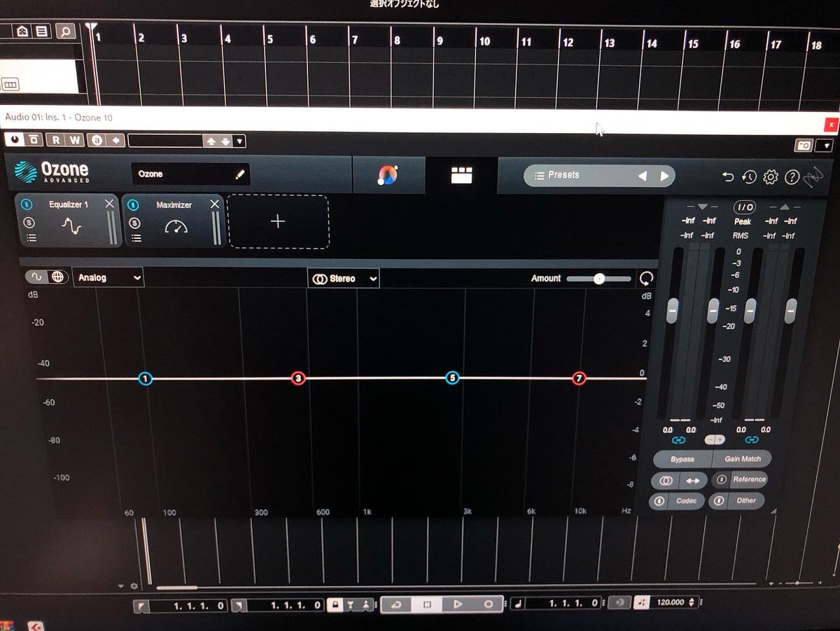Image resolution: width=840 pixels, height=631 pixels.
Task: Open the Stereo channel mode dropdown
Action: click(x=344, y=279)
